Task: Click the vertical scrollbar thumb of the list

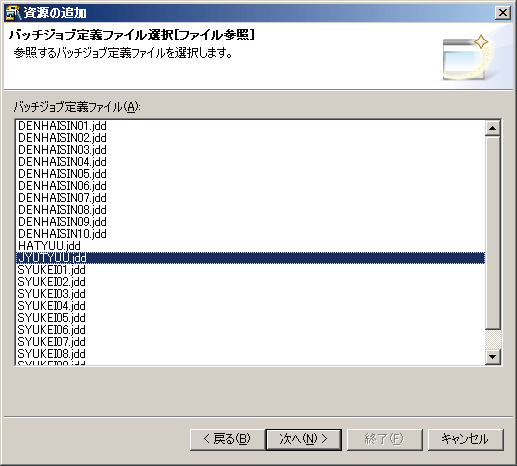Action: coord(492,232)
